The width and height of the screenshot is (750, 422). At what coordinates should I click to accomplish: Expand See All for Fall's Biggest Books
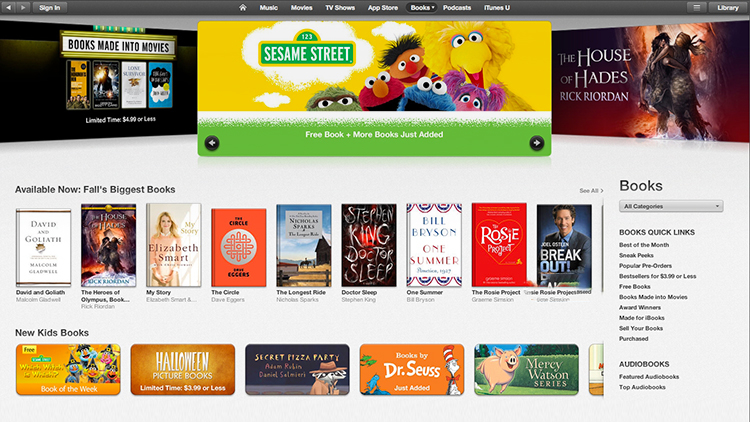(x=591, y=190)
